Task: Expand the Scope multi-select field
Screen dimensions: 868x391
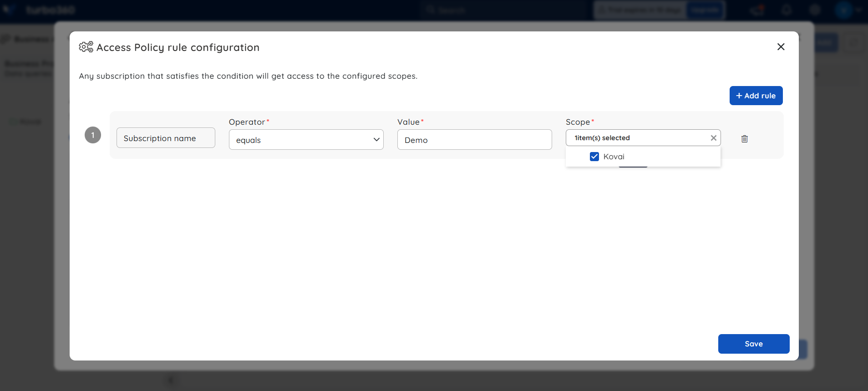Action: [643, 138]
